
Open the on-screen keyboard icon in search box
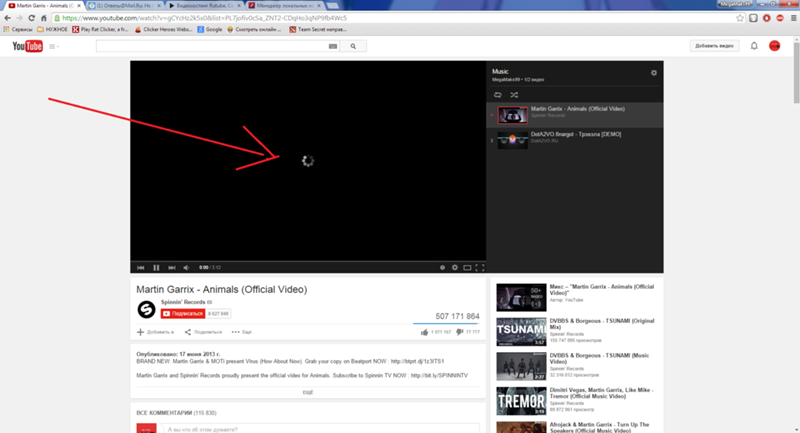click(x=333, y=46)
